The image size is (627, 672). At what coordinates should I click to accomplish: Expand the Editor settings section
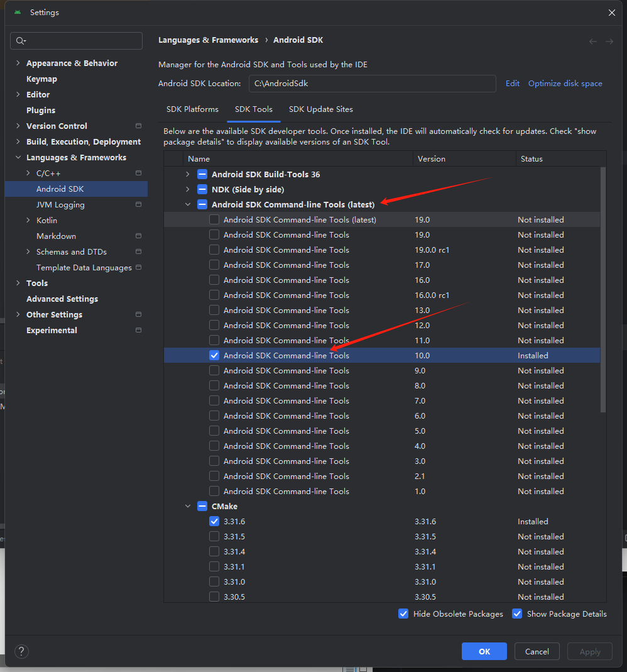[x=18, y=94]
